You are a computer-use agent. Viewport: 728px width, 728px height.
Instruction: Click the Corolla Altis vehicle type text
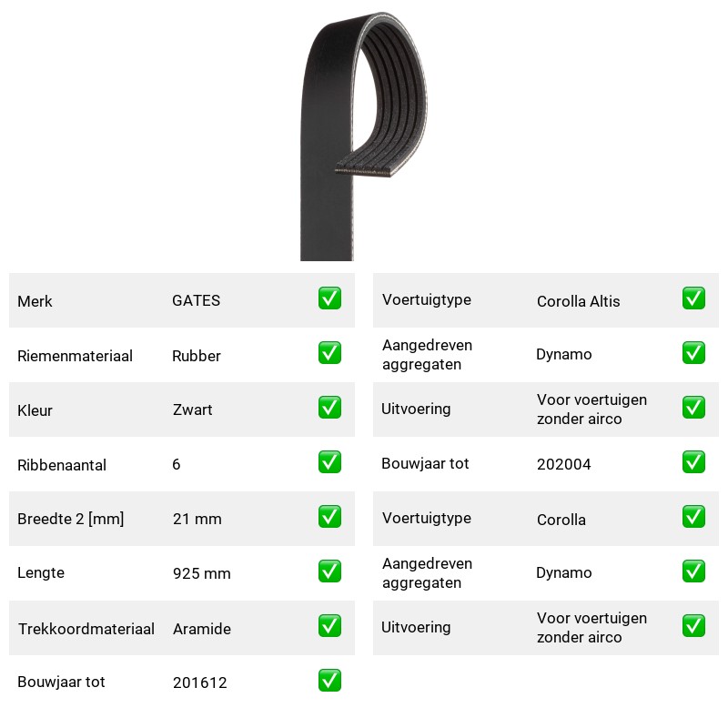coord(578,301)
